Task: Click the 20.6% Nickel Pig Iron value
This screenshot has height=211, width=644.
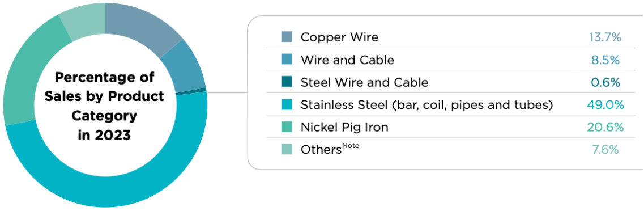Action: click(x=604, y=127)
